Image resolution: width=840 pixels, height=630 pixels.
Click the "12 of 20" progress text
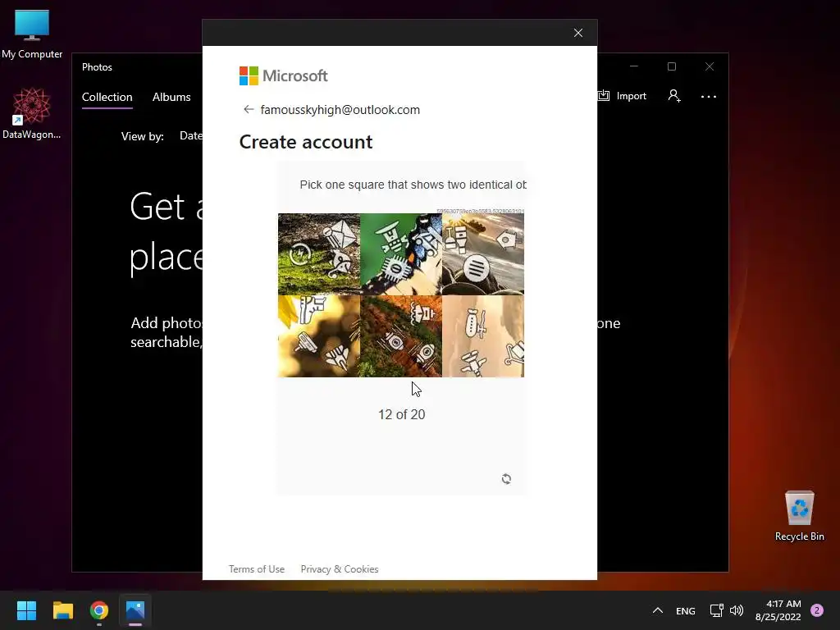[x=402, y=414]
